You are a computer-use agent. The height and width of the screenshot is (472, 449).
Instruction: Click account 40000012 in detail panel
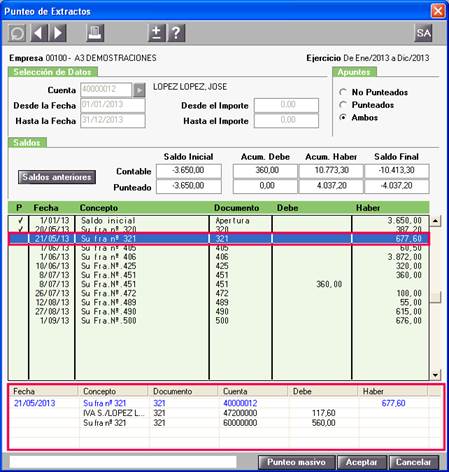240,403
